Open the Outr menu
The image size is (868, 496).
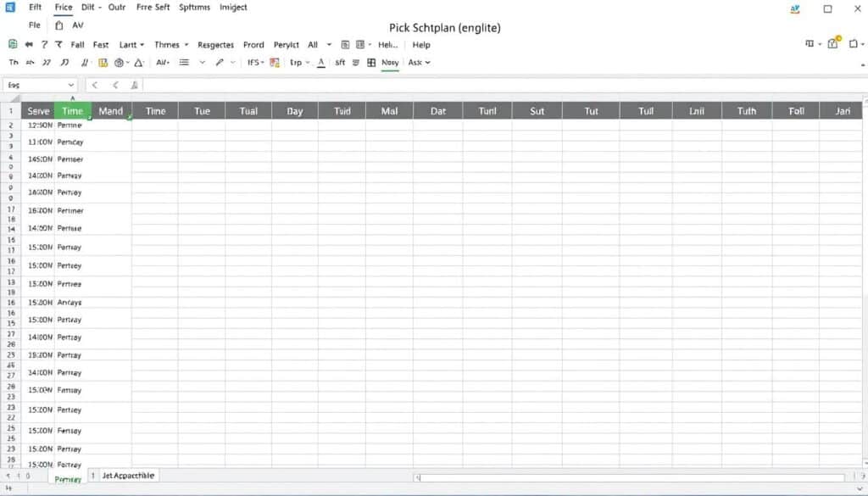(117, 7)
